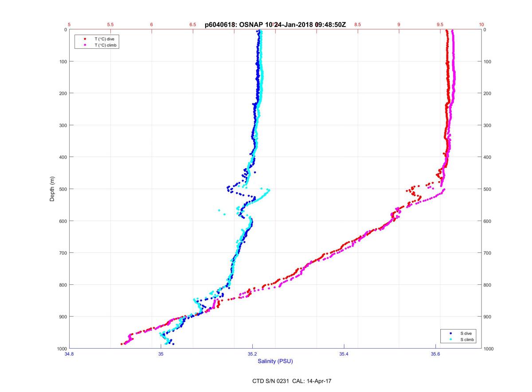Click the 200 tick on left depth axis
The image size is (532, 392).
click(63, 93)
